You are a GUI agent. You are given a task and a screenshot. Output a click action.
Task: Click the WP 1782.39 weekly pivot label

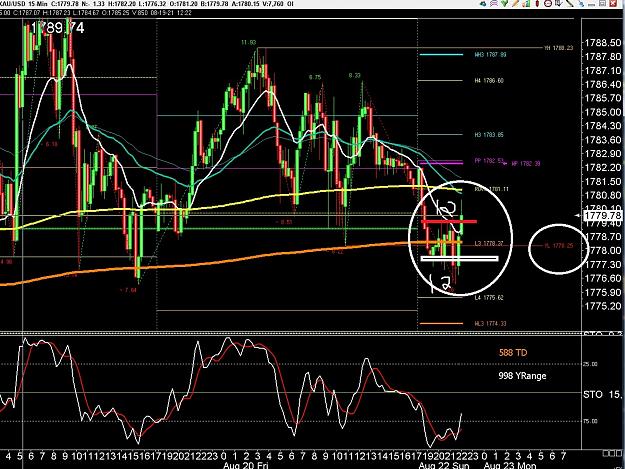coord(526,163)
